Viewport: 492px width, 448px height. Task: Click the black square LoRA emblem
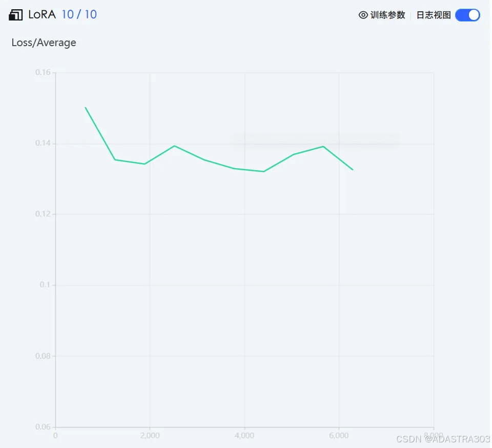tap(15, 14)
